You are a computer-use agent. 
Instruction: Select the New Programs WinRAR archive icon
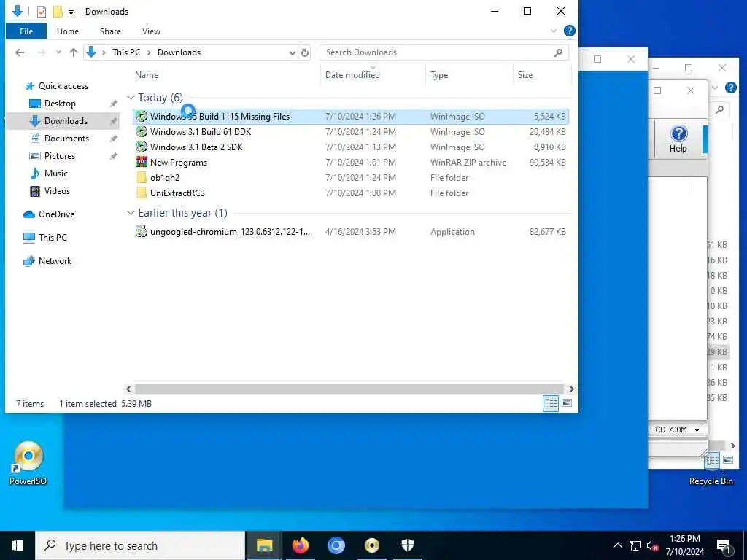(142, 163)
